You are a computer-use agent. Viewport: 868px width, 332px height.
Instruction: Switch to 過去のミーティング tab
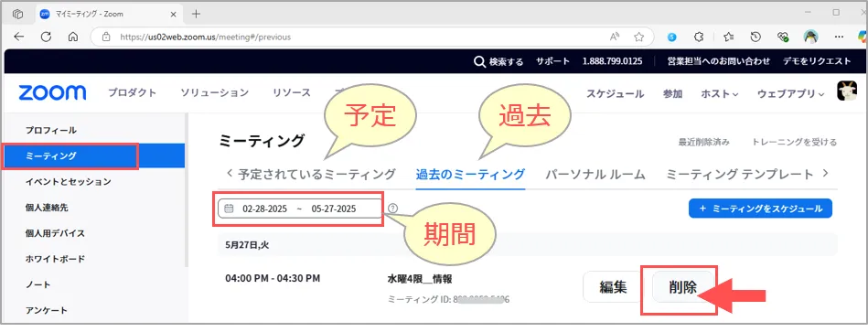[x=470, y=175]
